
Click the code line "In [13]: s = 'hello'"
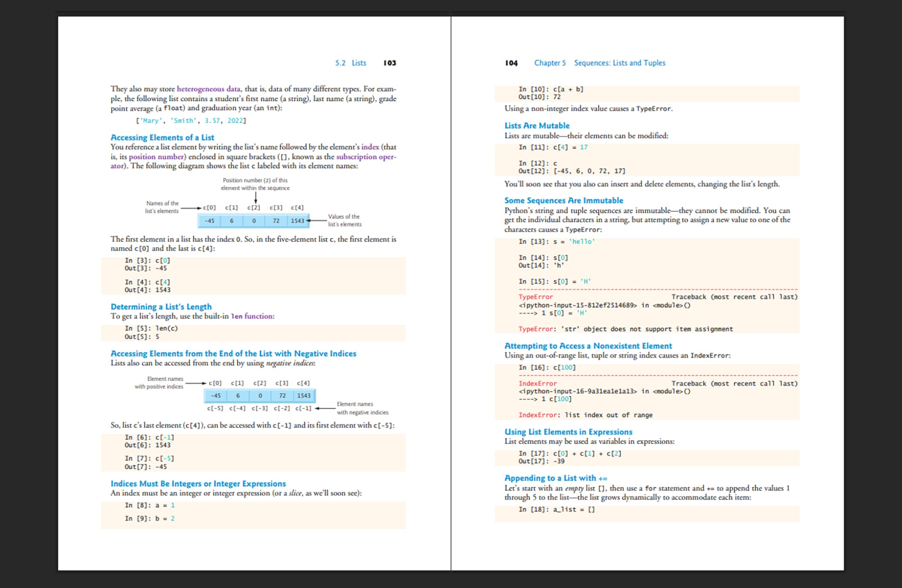point(557,242)
